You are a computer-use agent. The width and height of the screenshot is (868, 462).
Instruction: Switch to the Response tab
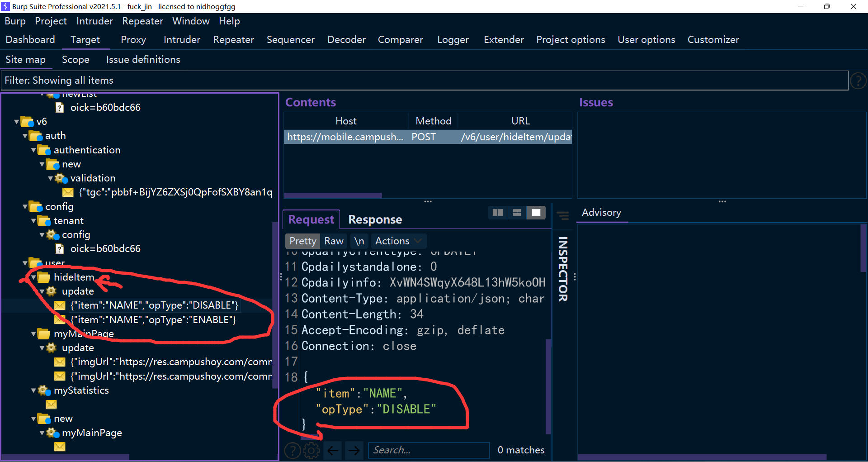(375, 219)
